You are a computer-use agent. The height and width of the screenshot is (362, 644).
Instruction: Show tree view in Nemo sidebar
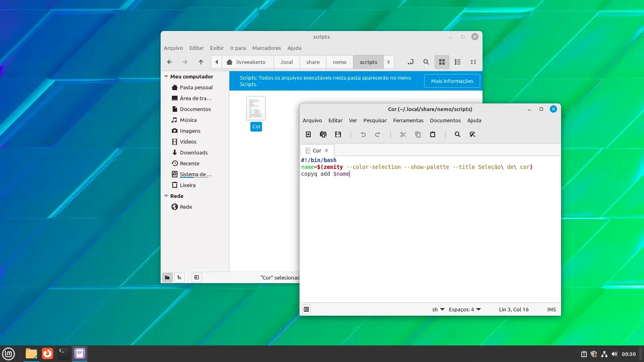pyautogui.click(x=180, y=277)
